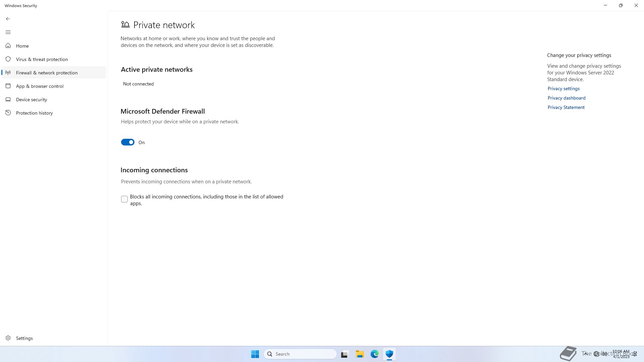Open Task View from the taskbar
Screen dimensions: 644x362
click(345, 354)
